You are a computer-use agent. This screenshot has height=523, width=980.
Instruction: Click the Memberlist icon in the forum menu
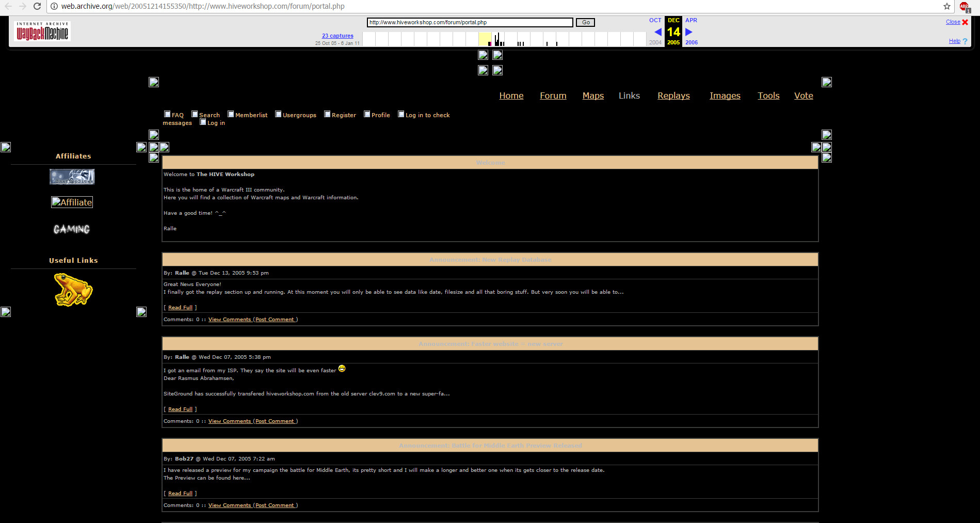coord(231,114)
